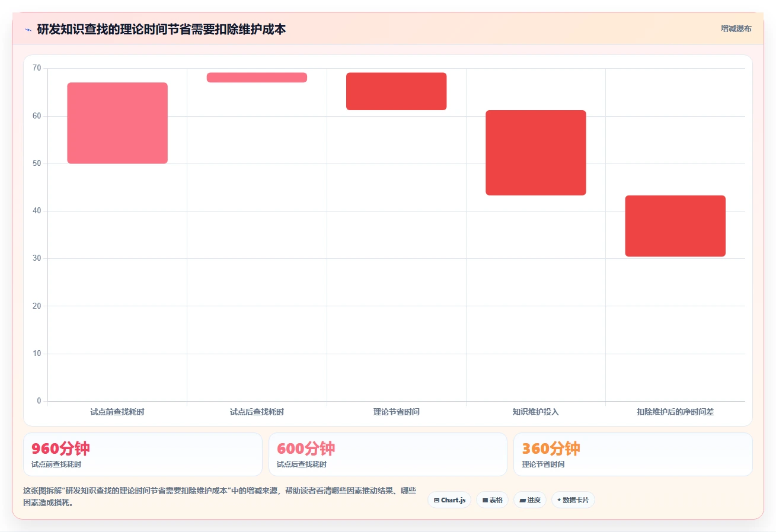
Task: Click the y-axis value 0
Action: [x=39, y=401]
